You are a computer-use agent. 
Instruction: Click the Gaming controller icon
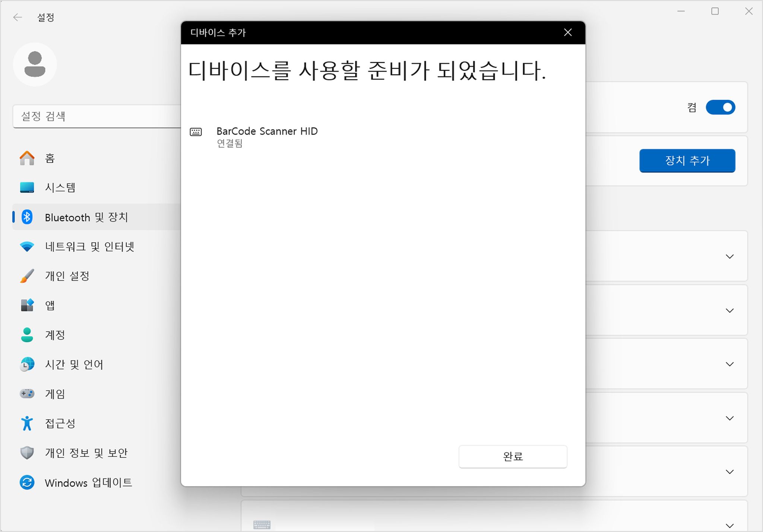(27, 394)
